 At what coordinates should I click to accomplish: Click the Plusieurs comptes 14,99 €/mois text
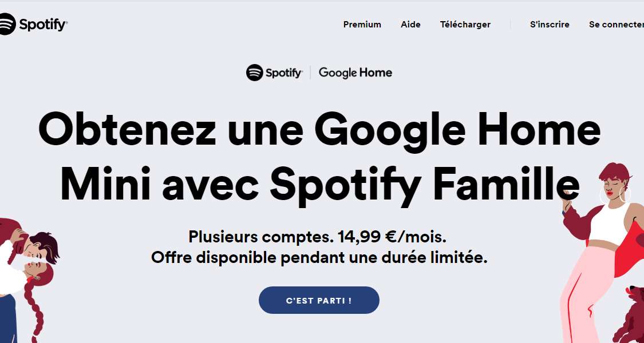[317, 236]
